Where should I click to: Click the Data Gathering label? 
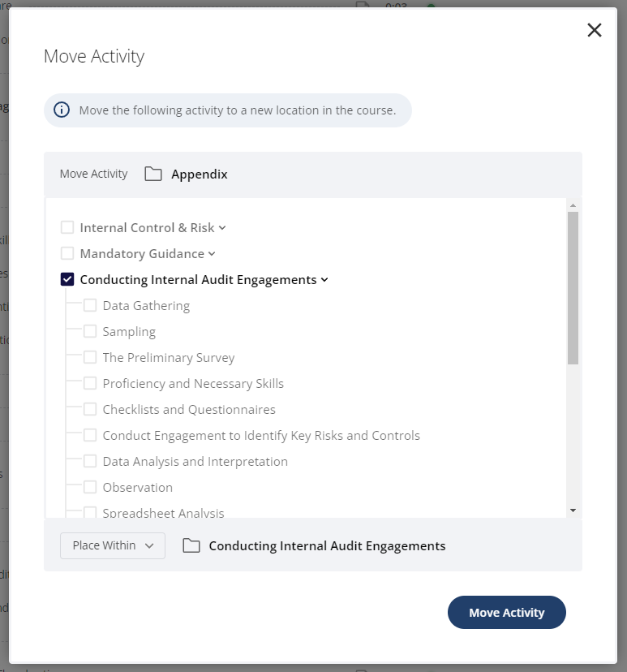pyautogui.click(x=146, y=306)
